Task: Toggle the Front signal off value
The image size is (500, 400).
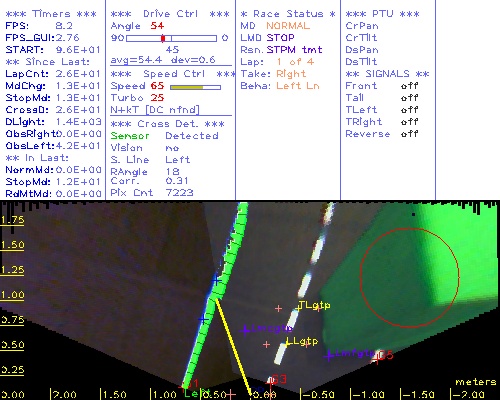Action: click(409, 86)
